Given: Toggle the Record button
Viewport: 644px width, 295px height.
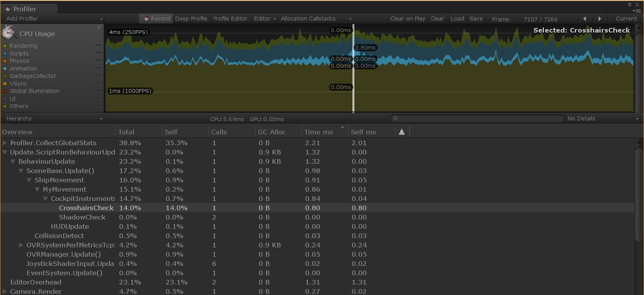Looking at the screenshot, I should pyautogui.click(x=156, y=19).
